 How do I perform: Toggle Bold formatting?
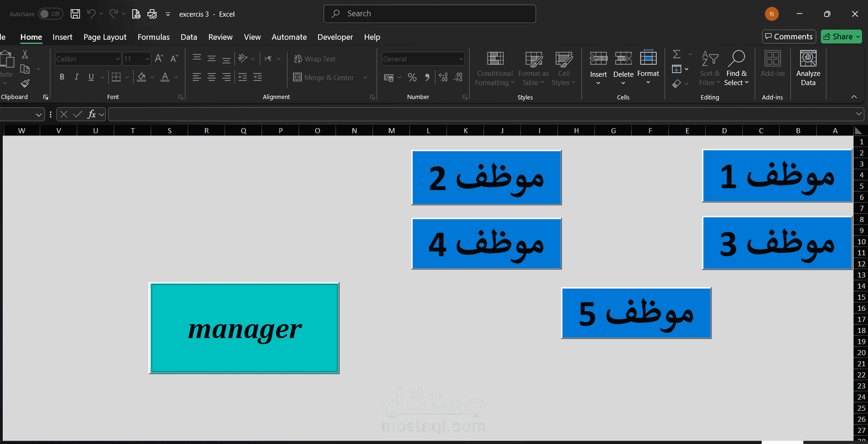click(x=62, y=77)
